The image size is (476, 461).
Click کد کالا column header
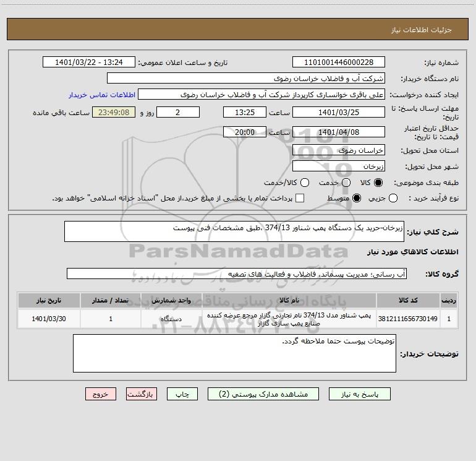tap(408, 301)
